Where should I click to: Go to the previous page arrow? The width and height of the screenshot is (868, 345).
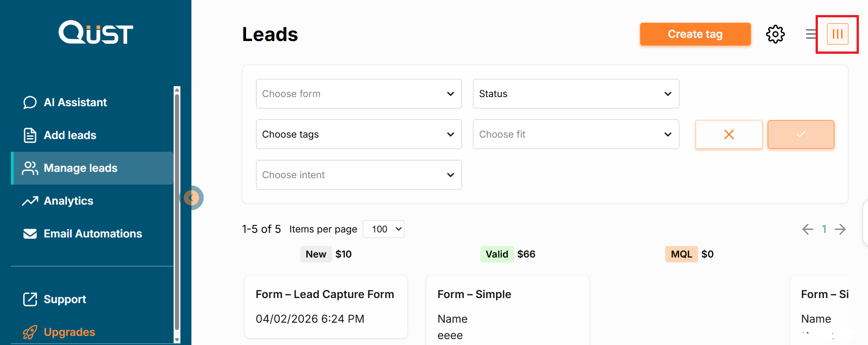[807, 229]
